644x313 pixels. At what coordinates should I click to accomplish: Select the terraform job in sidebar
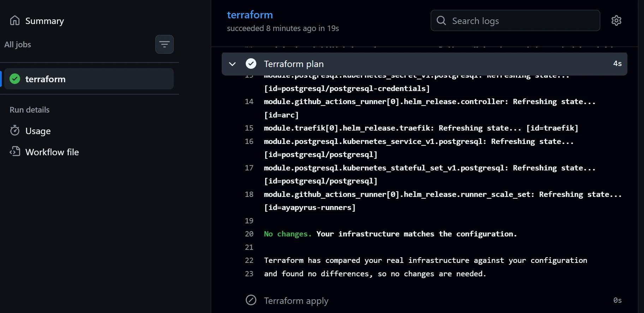click(x=89, y=79)
